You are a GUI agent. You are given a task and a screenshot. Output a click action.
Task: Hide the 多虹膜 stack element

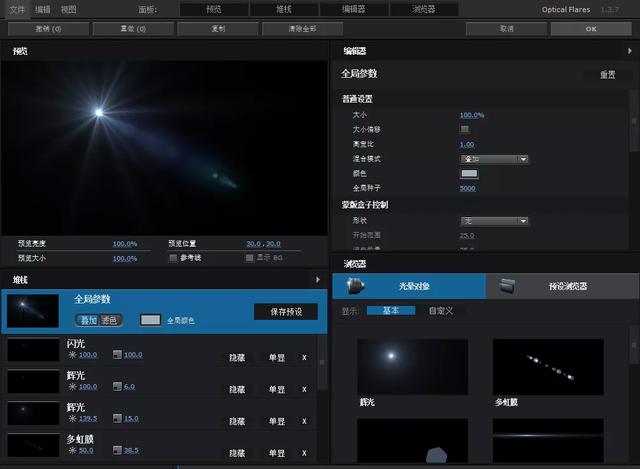pos(237,453)
